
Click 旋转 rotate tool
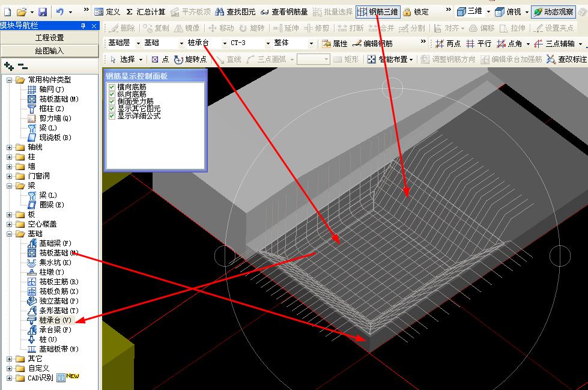point(252,28)
